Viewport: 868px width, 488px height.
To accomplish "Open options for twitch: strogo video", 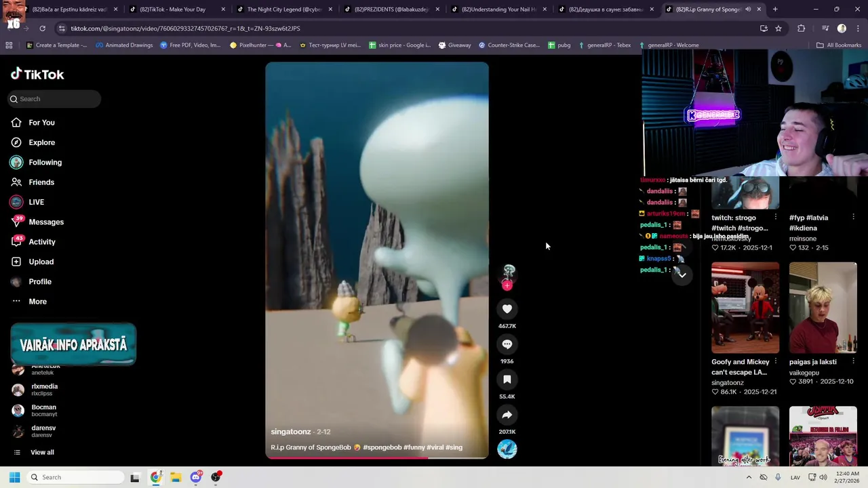I will click(775, 217).
